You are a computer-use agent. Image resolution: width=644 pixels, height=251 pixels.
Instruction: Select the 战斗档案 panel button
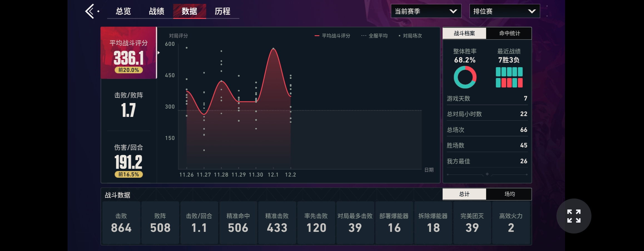(464, 33)
